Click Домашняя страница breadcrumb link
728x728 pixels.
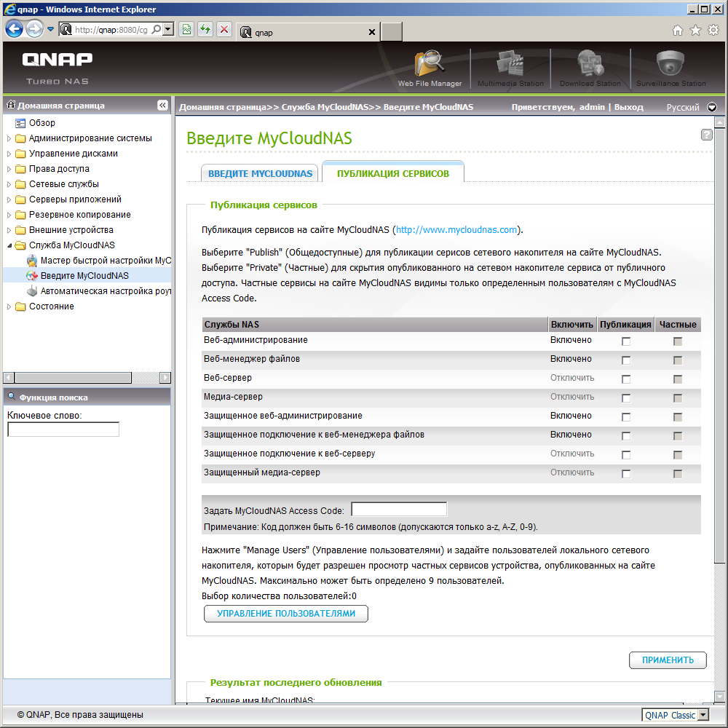tap(223, 107)
